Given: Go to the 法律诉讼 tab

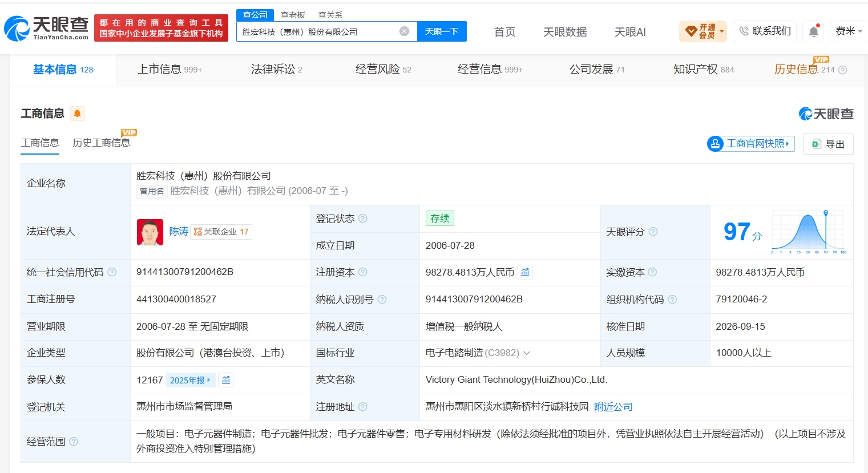Looking at the screenshot, I should pos(277,70).
